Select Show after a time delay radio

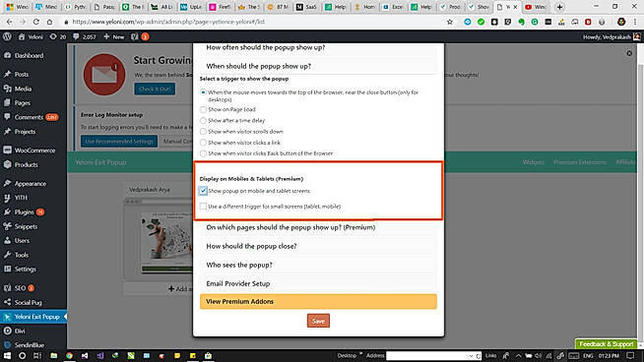(x=203, y=121)
